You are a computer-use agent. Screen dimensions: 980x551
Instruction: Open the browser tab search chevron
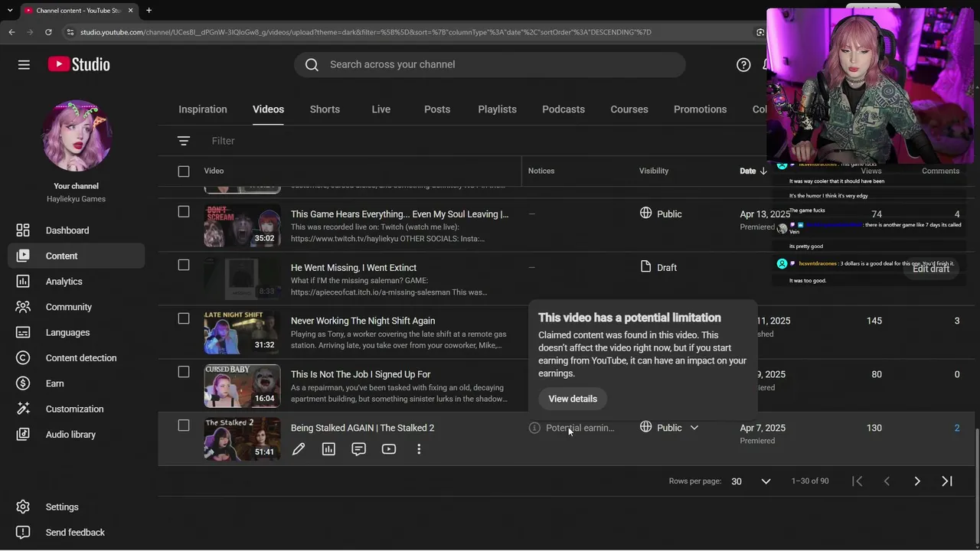click(8, 11)
